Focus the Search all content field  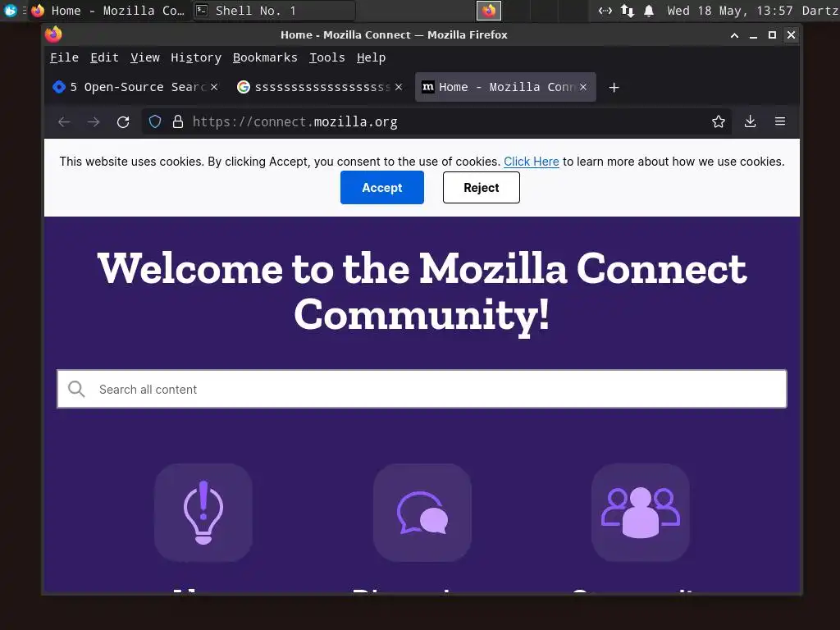coord(422,389)
